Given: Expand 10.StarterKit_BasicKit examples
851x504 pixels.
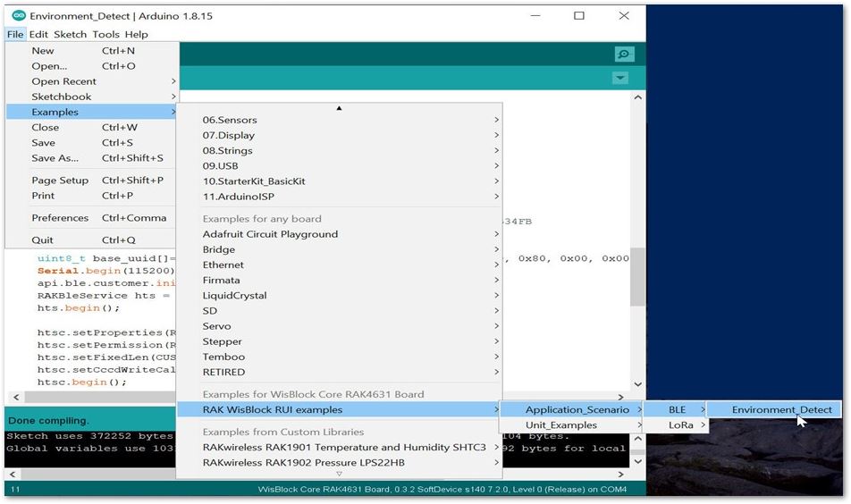Looking at the screenshot, I should pyautogui.click(x=339, y=181).
